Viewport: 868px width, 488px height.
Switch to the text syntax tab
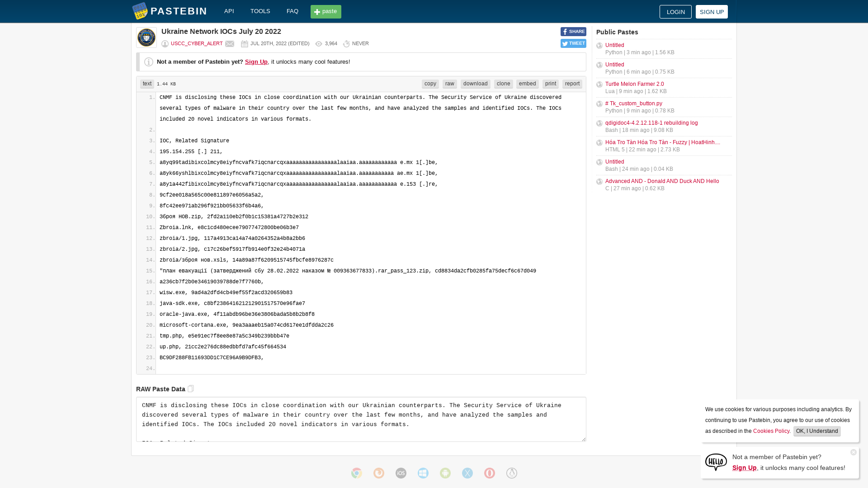[147, 84]
